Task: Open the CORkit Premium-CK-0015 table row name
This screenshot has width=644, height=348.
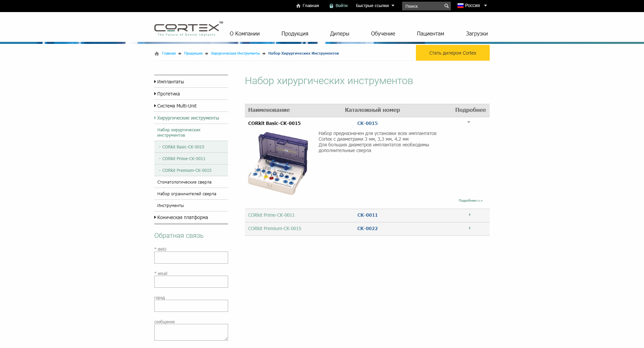Action: click(275, 228)
